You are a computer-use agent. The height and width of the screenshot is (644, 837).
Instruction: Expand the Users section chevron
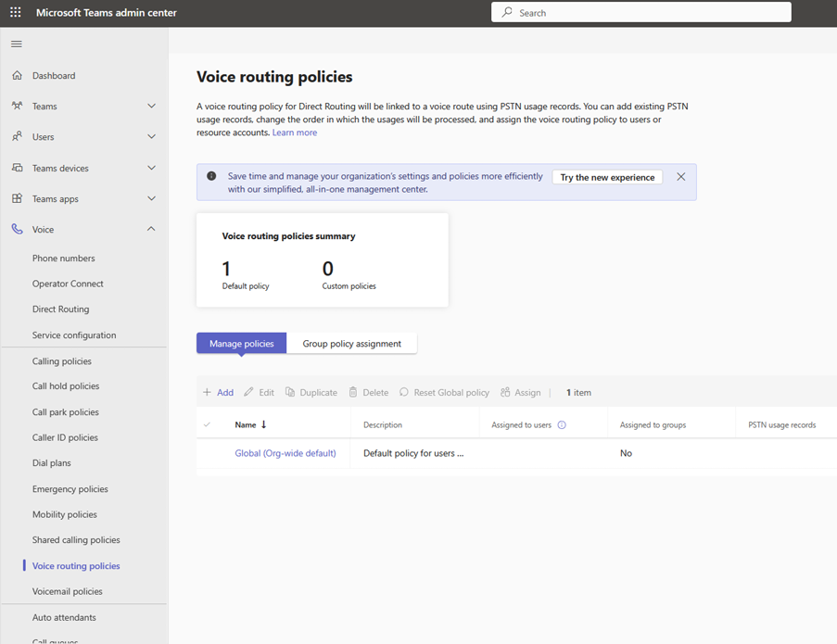152,136
